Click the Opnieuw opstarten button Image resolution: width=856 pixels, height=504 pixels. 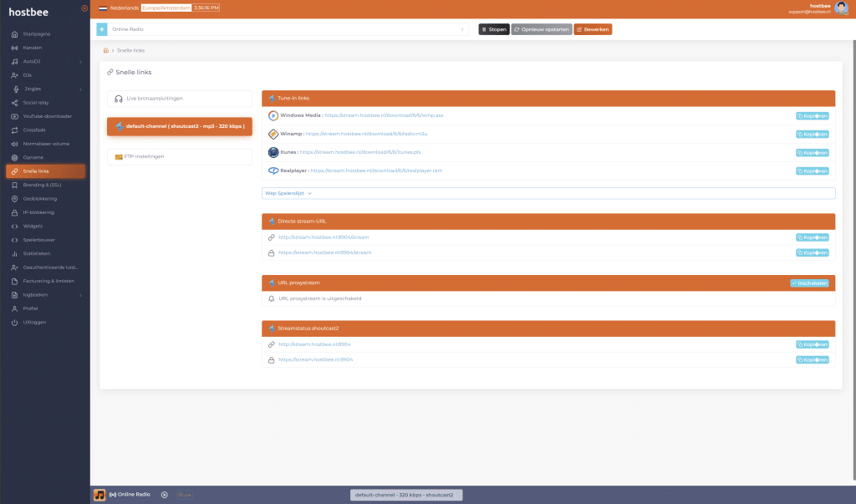coord(542,29)
